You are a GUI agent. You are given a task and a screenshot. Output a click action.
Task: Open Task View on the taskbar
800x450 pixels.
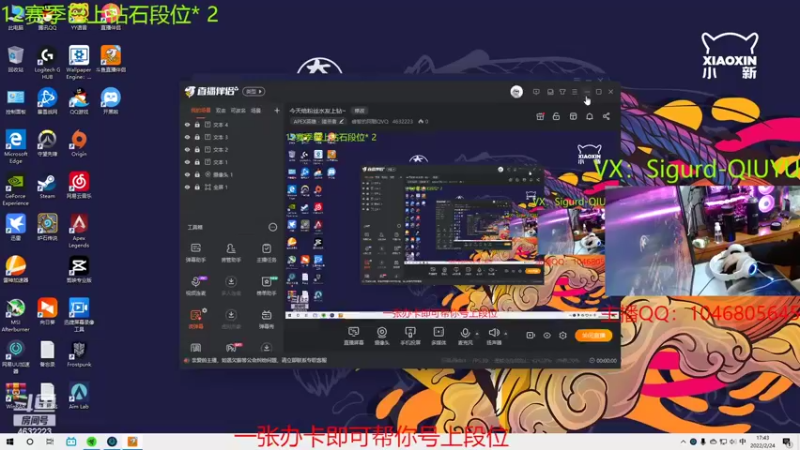49,441
